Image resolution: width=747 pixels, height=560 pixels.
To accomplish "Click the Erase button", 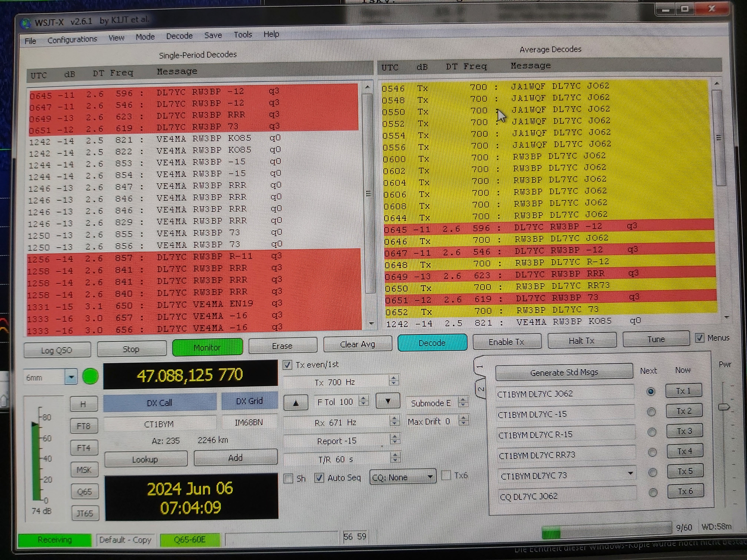I will [x=282, y=346].
